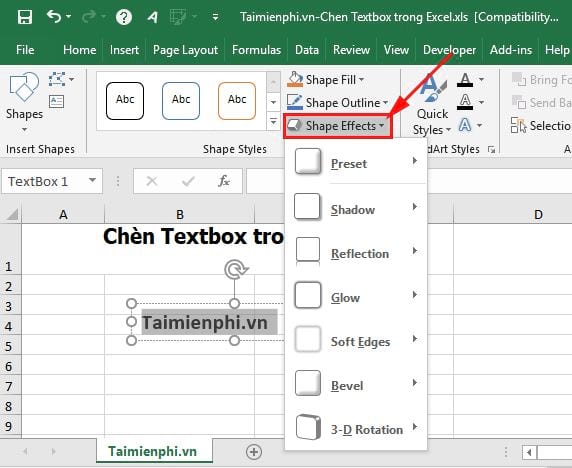Click the Edit Shape icon
Image resolution: width=572 pixels, height=468 pixels.
click(57, 79)
